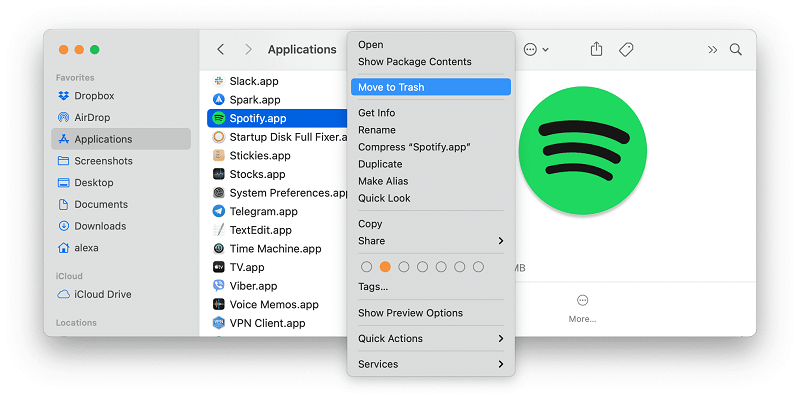The width and height of the screenshot is (800, 394).
Task: Click the Viber.app file name
Action: [x=254, y=286]
